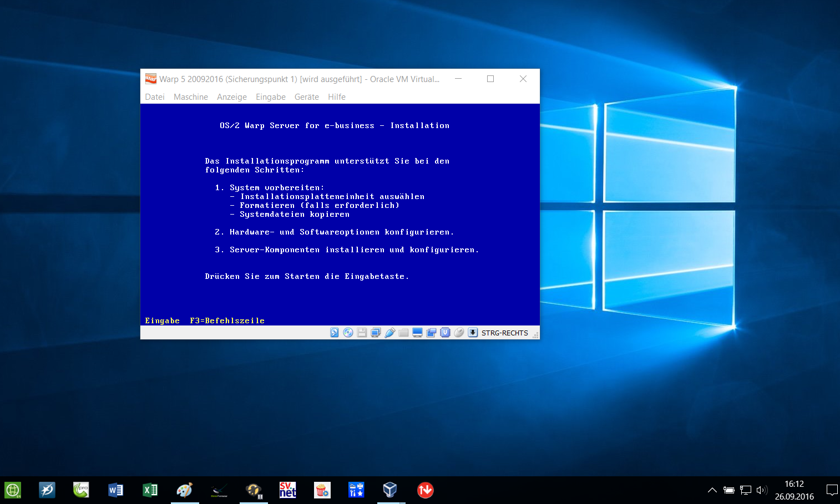Click the '1. System vorbereiten:' line

point(270,188)
